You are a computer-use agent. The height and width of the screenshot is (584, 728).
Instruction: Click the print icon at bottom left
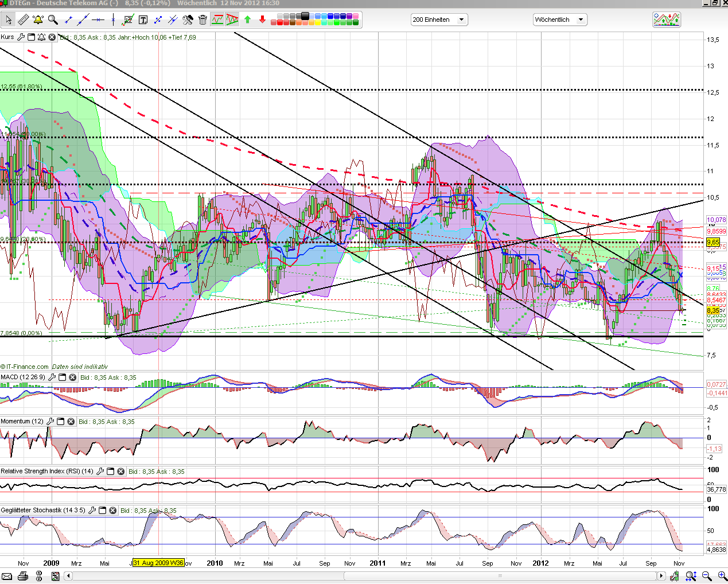point(23,576)
